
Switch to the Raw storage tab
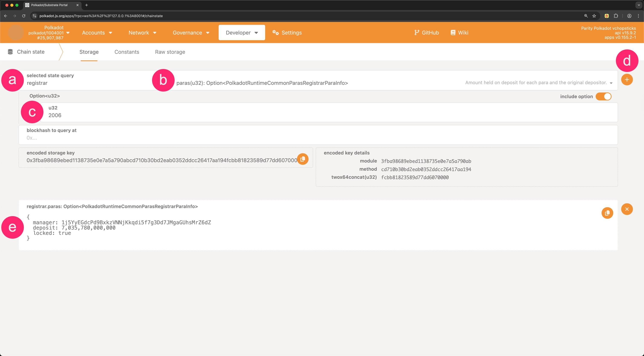170,52
